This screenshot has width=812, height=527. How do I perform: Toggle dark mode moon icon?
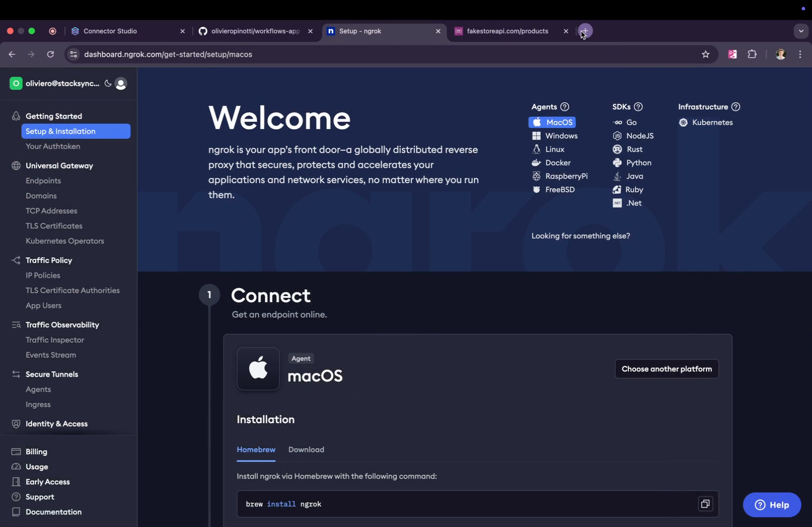pos(108,84)
